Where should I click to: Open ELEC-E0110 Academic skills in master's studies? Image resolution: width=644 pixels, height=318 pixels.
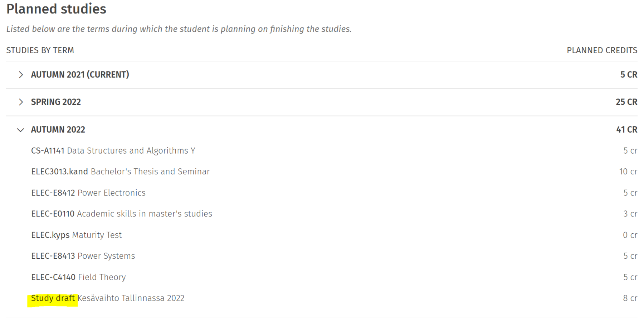click(x=122, y=214)
